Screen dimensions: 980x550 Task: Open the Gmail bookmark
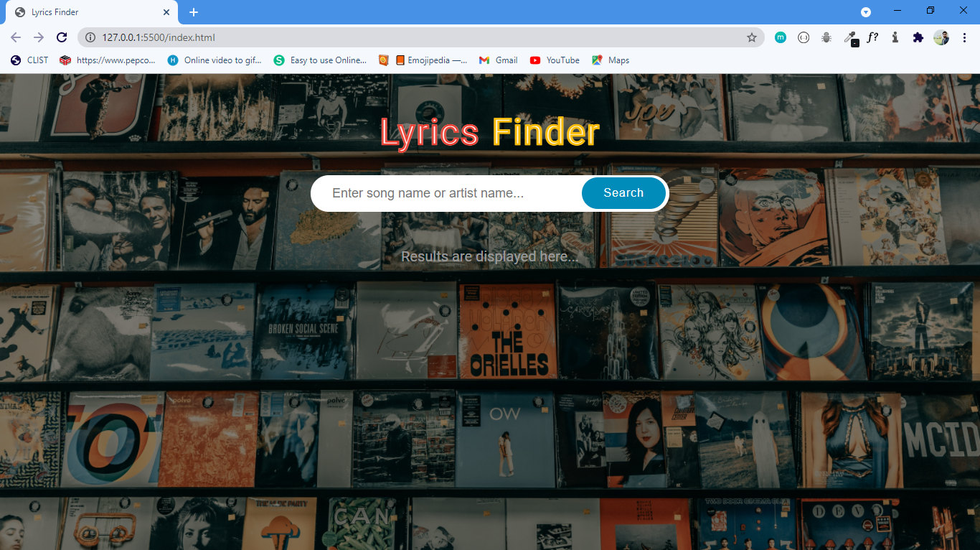pos(499,60)
